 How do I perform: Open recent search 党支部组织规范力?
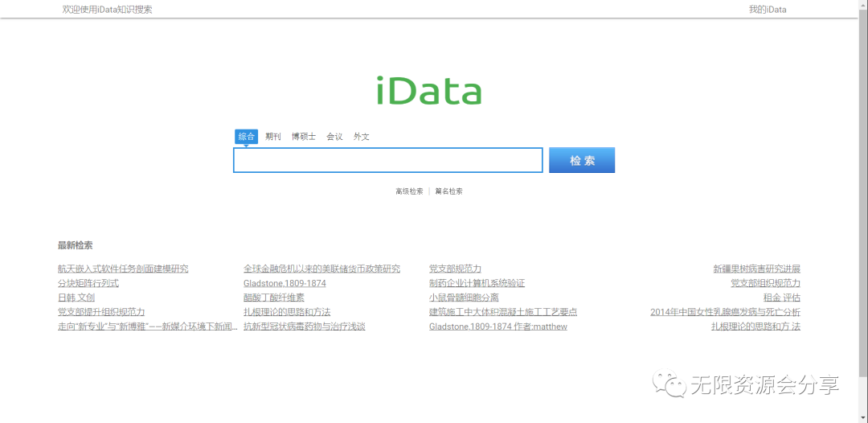[x=766, y=284]
